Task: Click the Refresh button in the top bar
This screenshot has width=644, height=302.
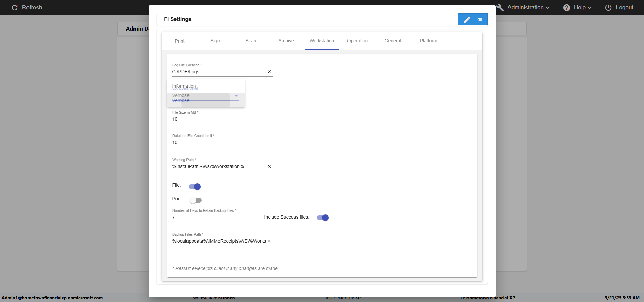Action: [x=27, y=7]
